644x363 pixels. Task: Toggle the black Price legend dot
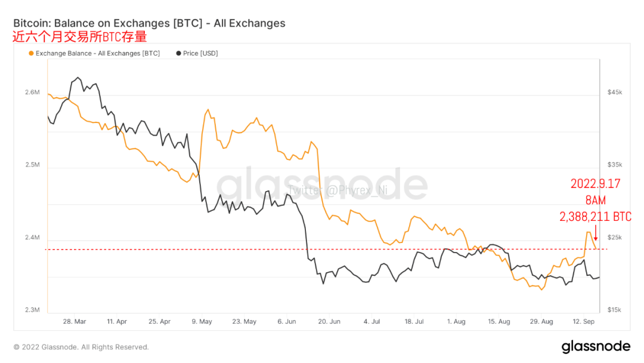(179, 53)
